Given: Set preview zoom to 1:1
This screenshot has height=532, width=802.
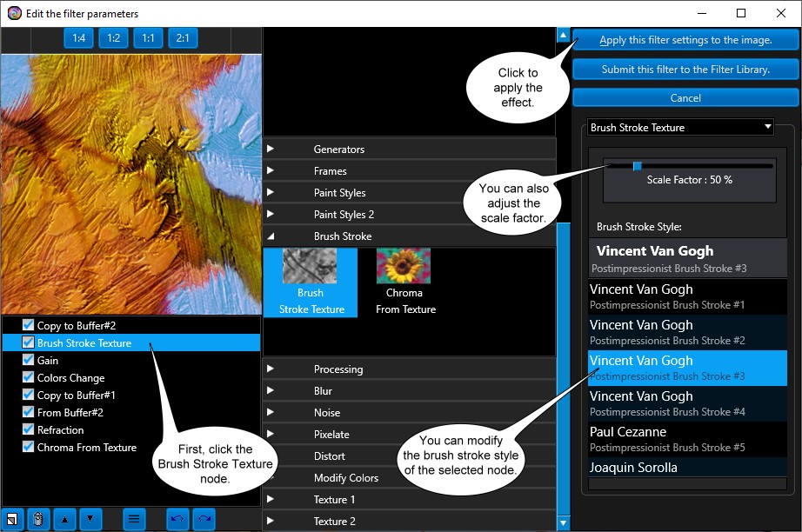Looking at the screenshot, I should [149, 38].
